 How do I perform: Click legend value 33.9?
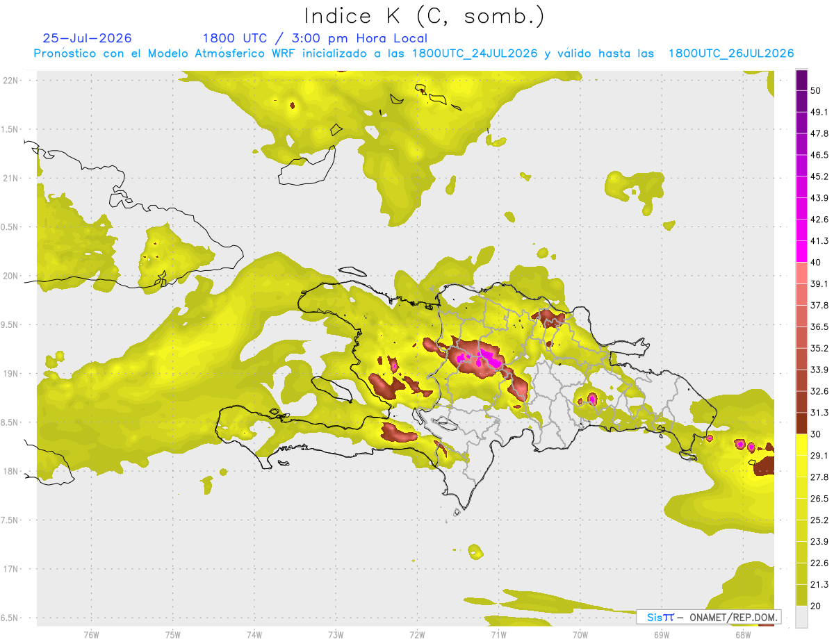819,370
